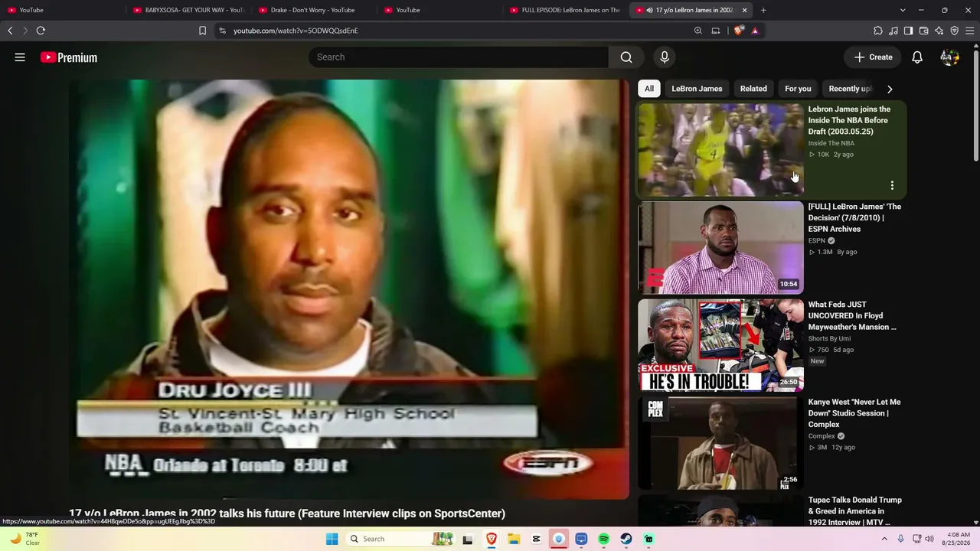Open the Brave VPN shield icon
980x551 pixels.
pos(954,31)
